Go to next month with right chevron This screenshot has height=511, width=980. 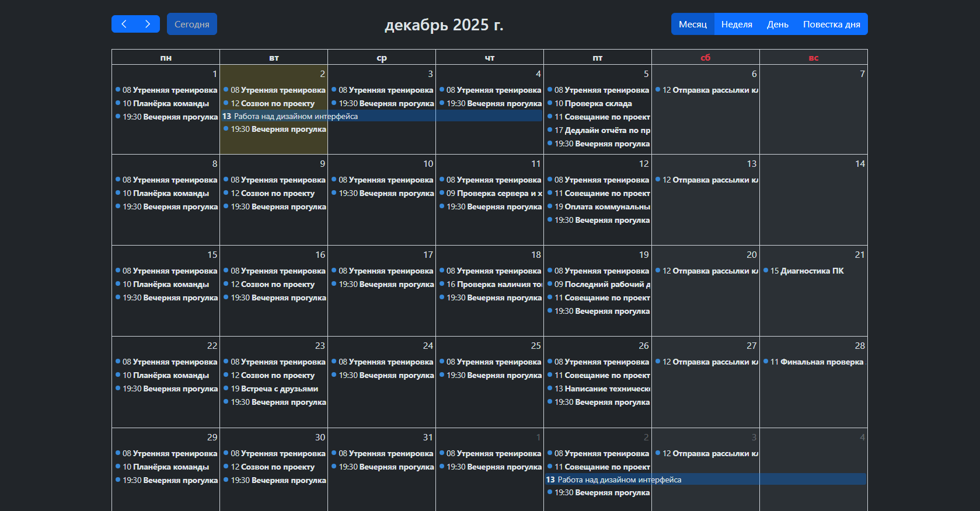click(x=148, y=24)
